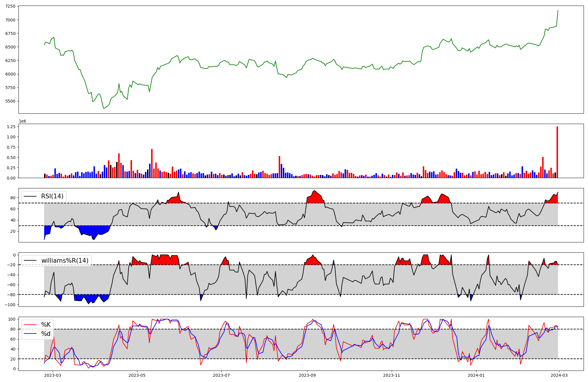Click the 1e6 volume scale label
Image resolution: width=588 pixels, height=382 pixels.
point(23,121)
